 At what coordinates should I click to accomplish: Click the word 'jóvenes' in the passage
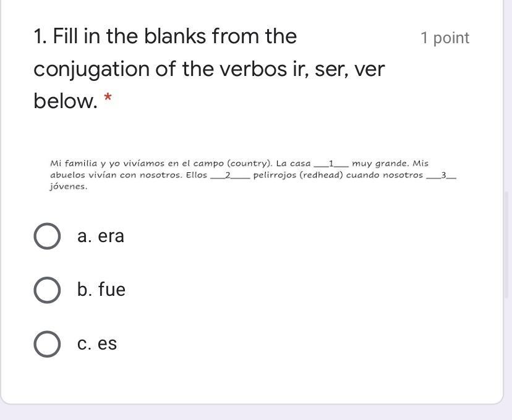[69, 187]
